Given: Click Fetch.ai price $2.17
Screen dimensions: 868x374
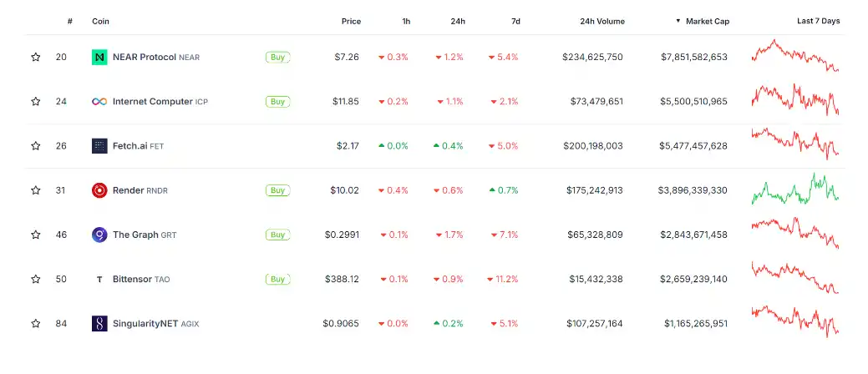Looking at the screenshot, I should click(348, 146).
